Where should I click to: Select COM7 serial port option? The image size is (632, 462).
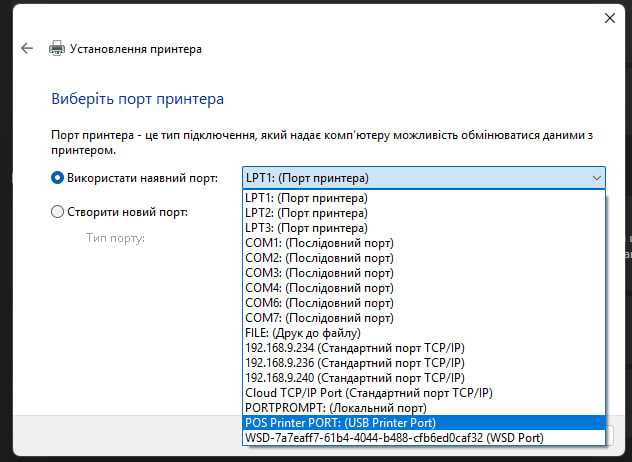[x=319, y=317]
